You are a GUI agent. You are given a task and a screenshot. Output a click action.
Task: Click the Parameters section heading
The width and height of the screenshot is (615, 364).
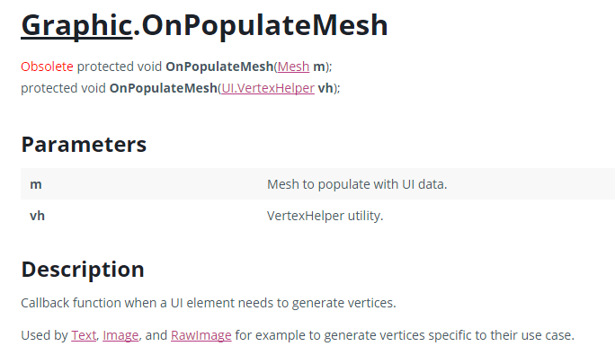[84, 145]
